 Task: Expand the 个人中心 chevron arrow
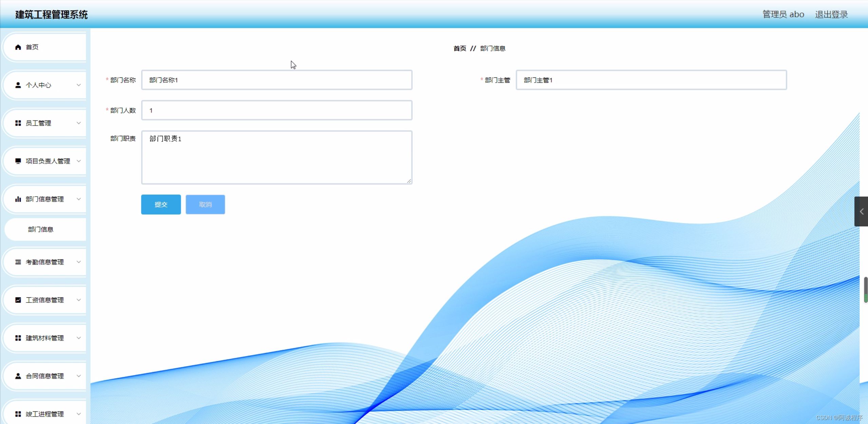pos(79,85)
